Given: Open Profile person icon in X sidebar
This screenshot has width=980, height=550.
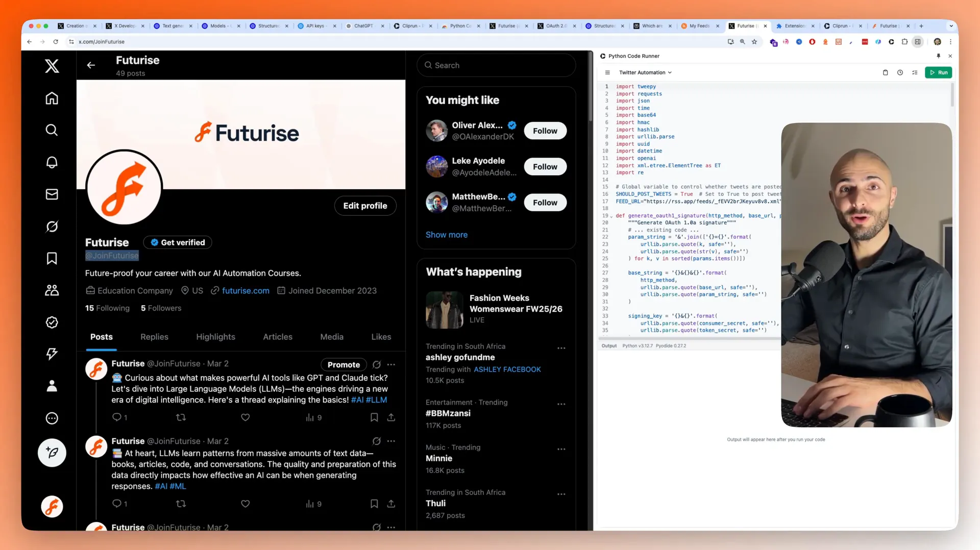Looking at the screenshot, I should [x=52, y=386].
